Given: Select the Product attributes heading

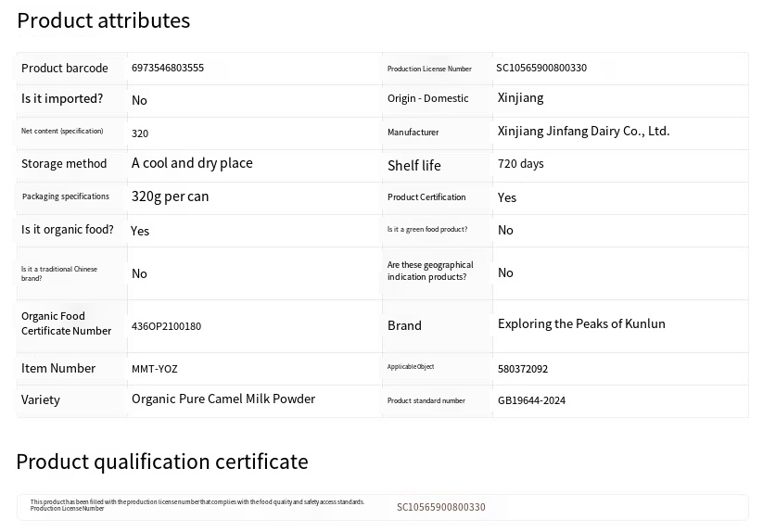Looking at the screenshot, I should (x=103, y=20).
